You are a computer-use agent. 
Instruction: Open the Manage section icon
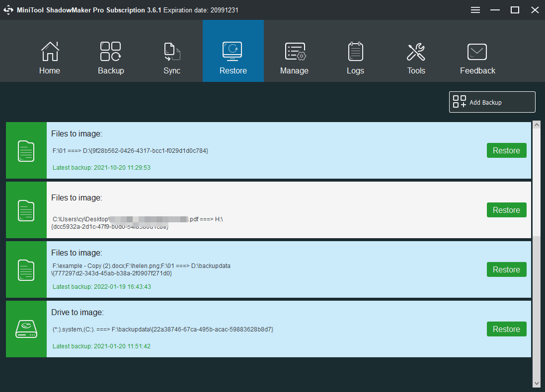(294, 51)
